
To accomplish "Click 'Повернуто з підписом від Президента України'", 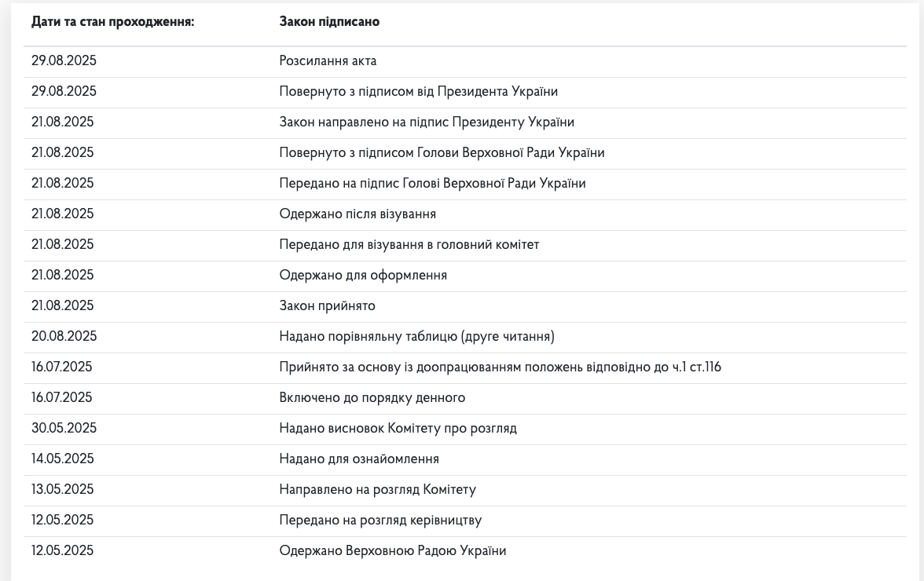I will tap(418, 92).
